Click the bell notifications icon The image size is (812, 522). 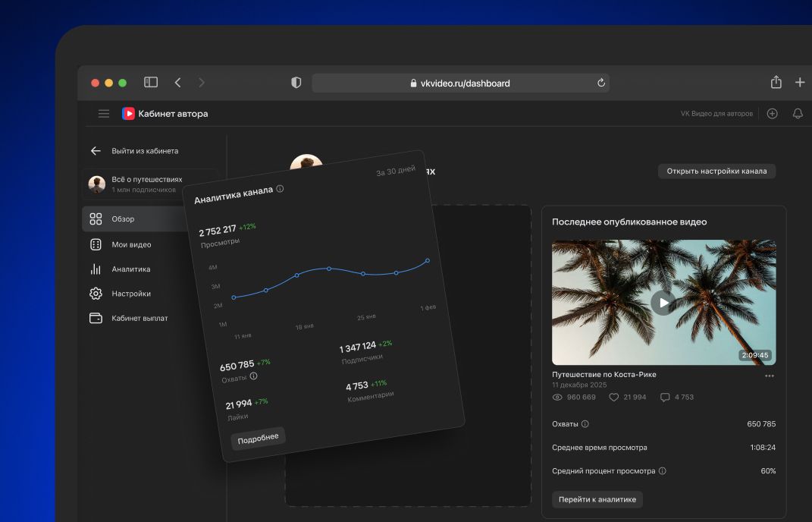coord(798,114)
